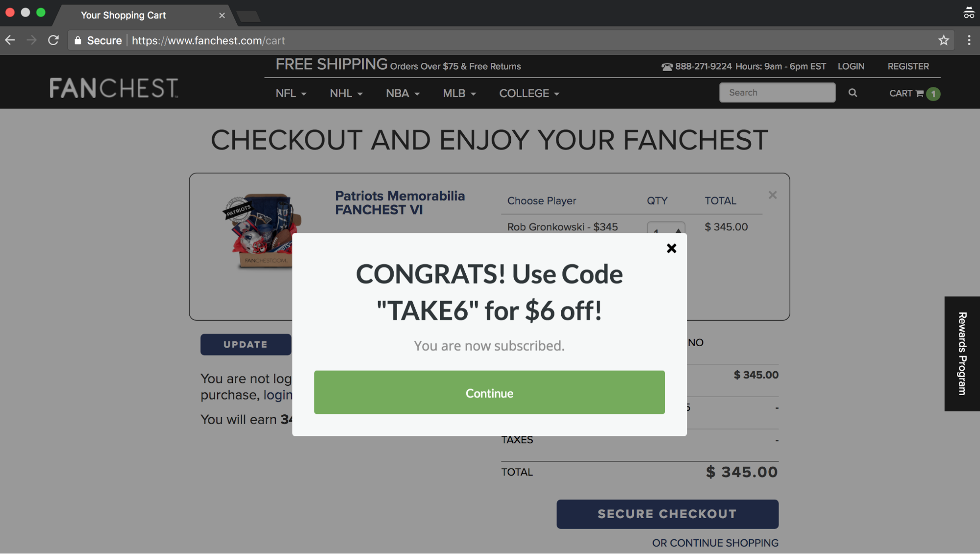The image size is (980, 554).
Task: Click the search magnifier icon
Action: 853,92
